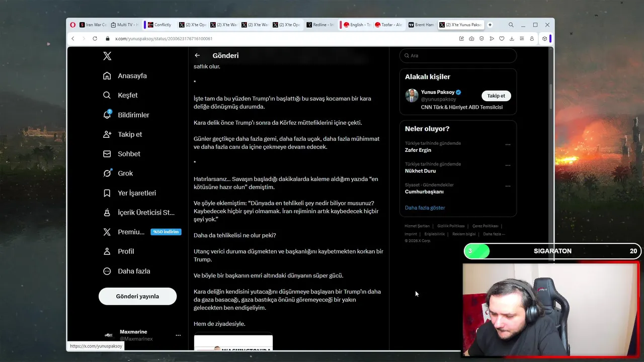Click the snapshot camera icon
Viewport: 644px width, 362px height.
471,39
